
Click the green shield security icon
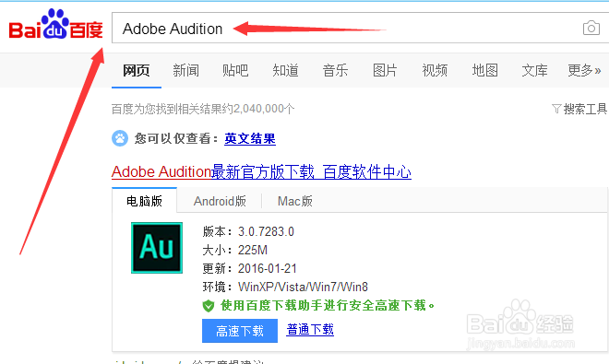point(209,306)
